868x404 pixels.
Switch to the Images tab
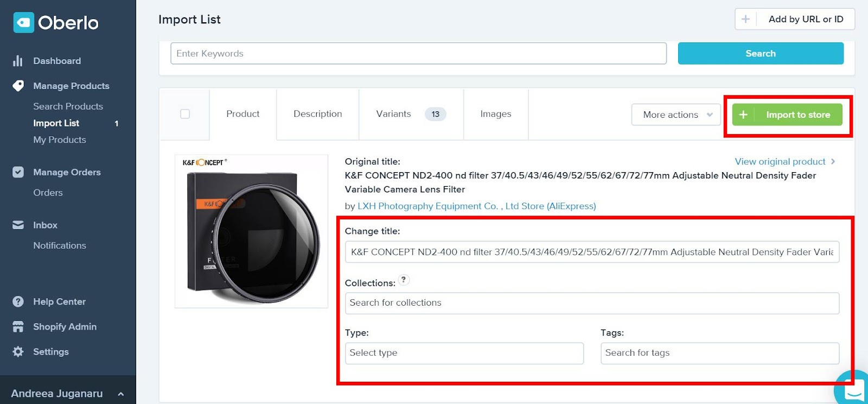(496, 114)
